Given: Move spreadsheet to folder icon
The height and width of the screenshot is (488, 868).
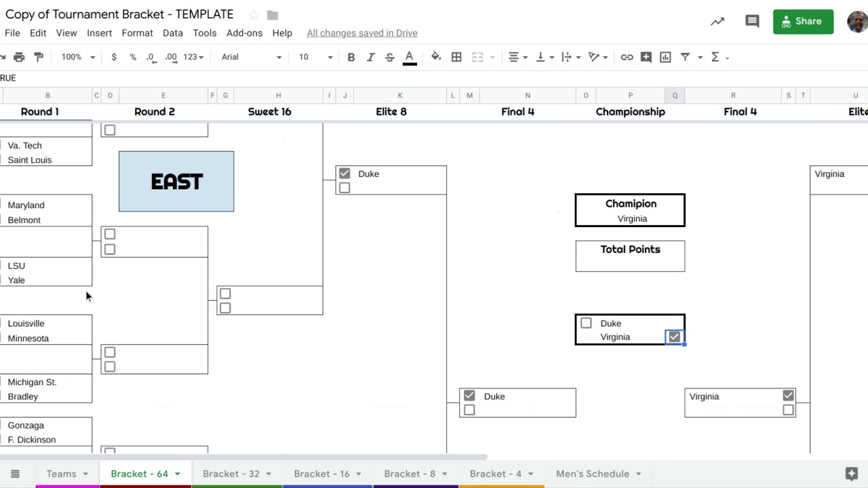Looking at the screenshot, I should pyautogui.click(x=273, y=15).
